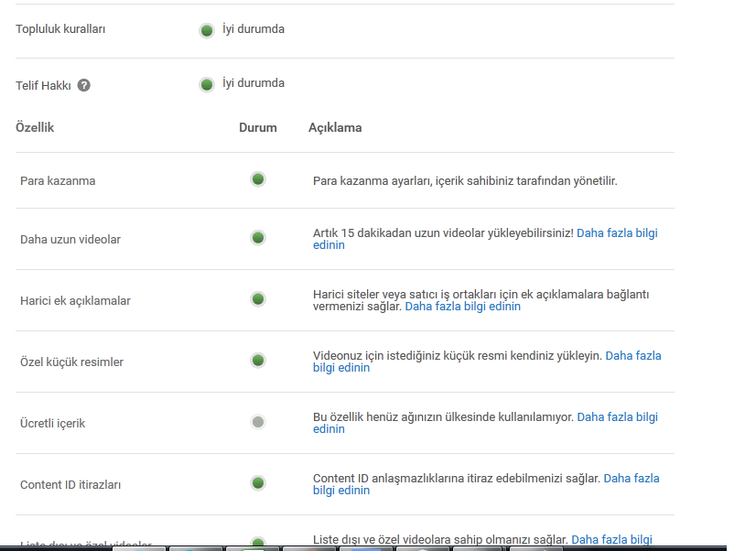Open 'Daha fazla bilgi edinin' link for Content ID itirazları

[632, 478]
